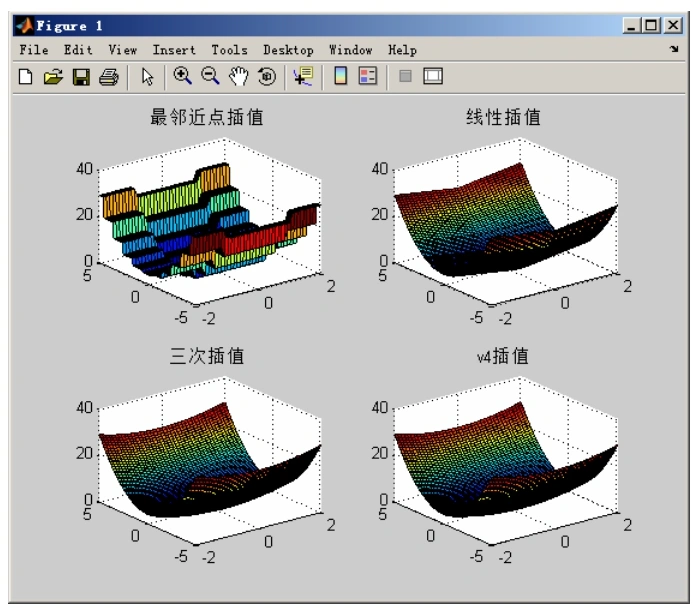Screen dimensions: 697x612
Task: Open a file with the Open folder icon
Action: pos(53,76)
